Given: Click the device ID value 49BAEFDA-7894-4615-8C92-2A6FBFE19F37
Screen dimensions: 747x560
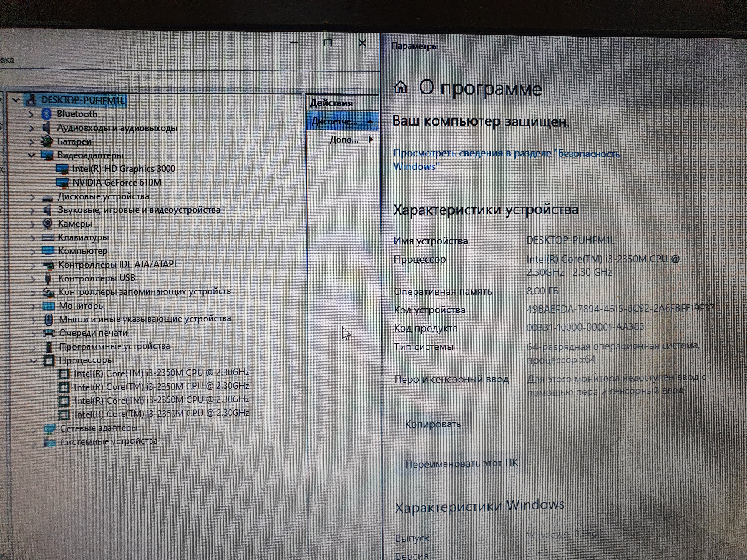Looking at the screenshot, I should click(620, 309).
